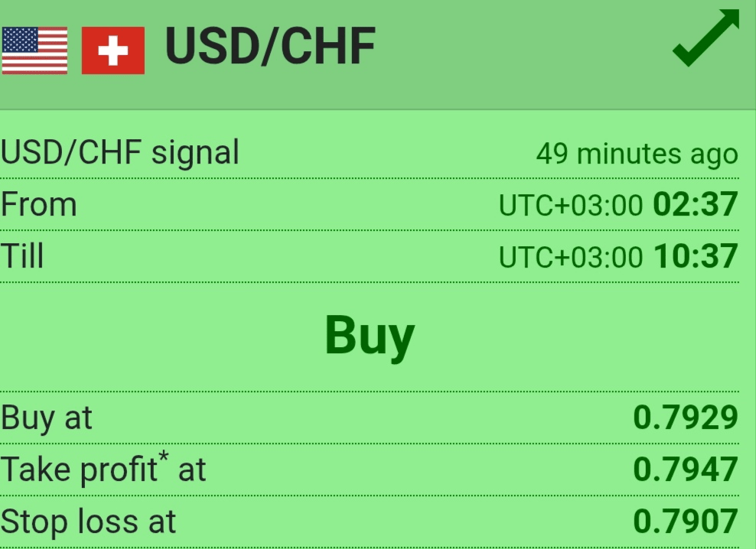Select the 10:37 end time
This screenshot has width=756, height=549.
[696, 256]
